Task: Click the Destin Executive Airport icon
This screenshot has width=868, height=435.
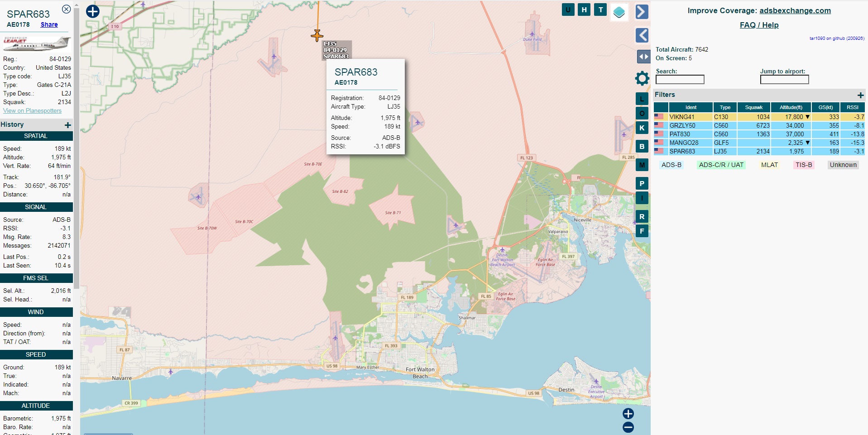Action: (x=596, y=381)
